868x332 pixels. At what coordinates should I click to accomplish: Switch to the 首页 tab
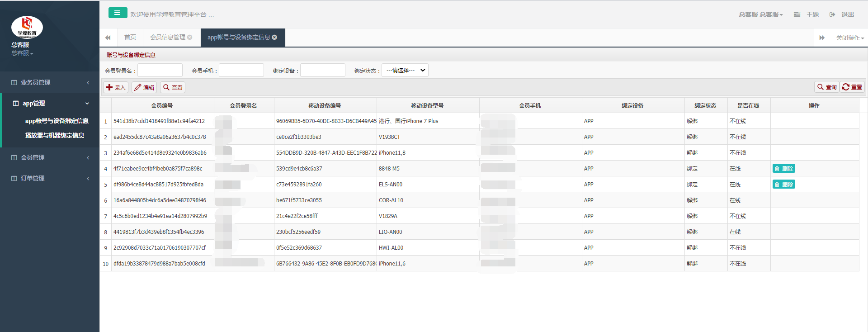(x=130, y=37)
